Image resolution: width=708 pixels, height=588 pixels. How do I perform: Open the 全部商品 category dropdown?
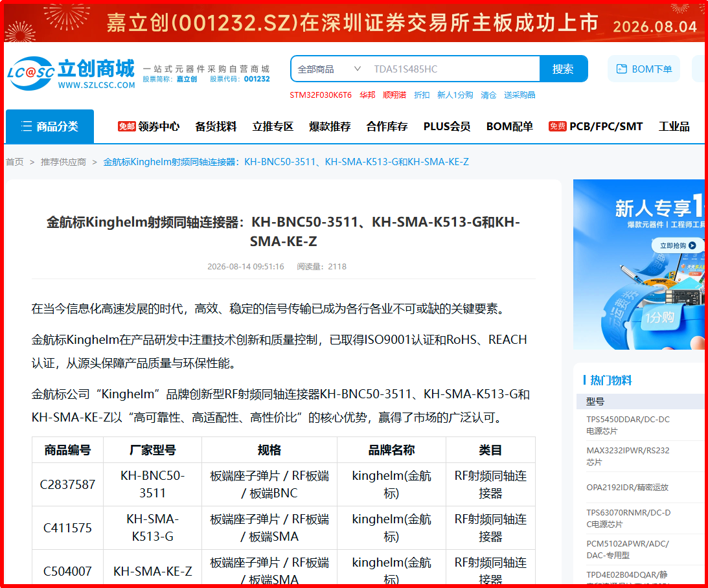329,69
